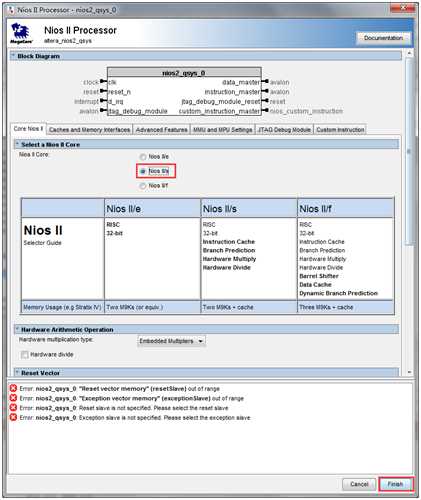This screenshot has width=421, height=500.
Task: Click 'Memory Usage (e.g Stratix IV)' cell
Action: click(x=62, y=307)
